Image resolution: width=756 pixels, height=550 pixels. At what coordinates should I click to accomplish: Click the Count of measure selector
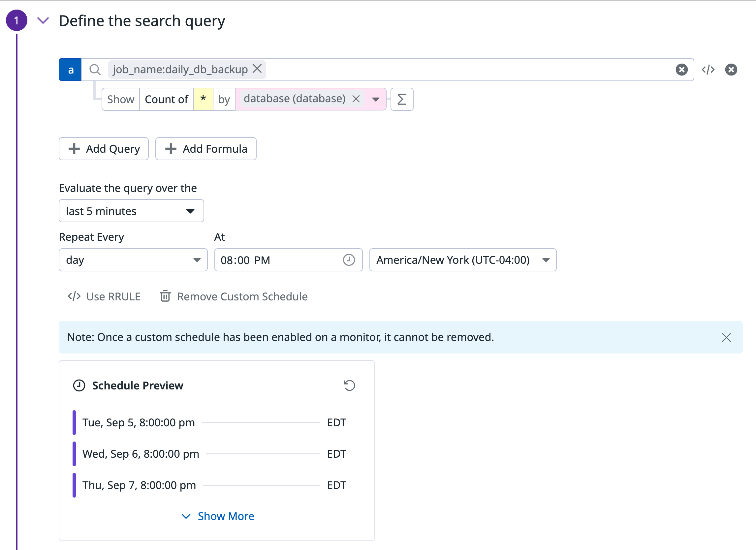[166, 99]
